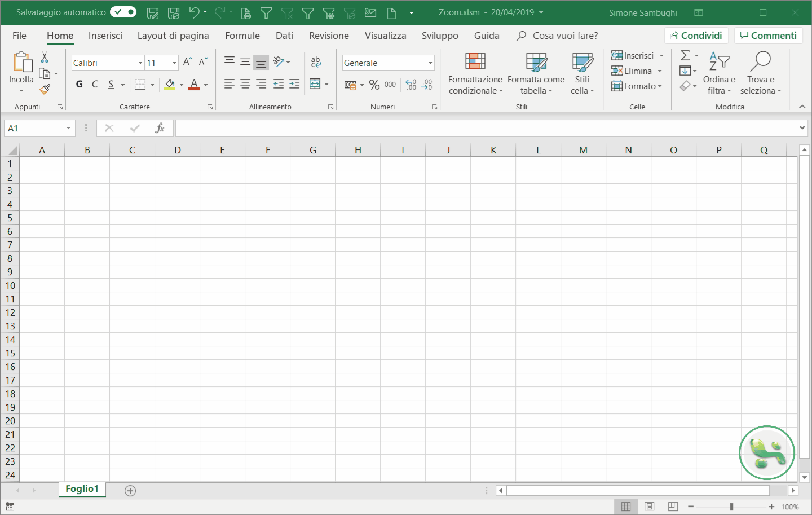812x515 pixels.
Task: Select the percentage number format icon
Action: [374, 84]
